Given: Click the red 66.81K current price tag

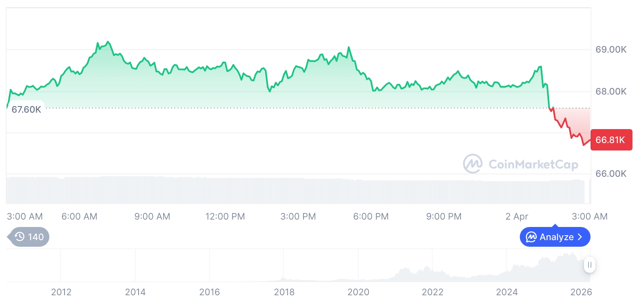Looking at the screenshot, I should point(611,140).
